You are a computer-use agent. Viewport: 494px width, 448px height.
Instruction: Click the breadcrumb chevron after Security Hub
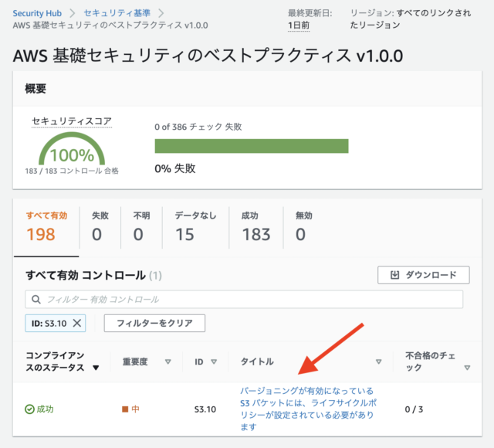(x=73, y=13)
